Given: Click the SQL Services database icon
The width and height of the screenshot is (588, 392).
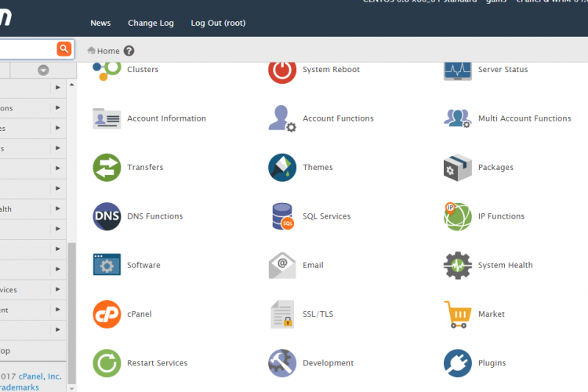Looking at the screenshot, I should (282, 216).
